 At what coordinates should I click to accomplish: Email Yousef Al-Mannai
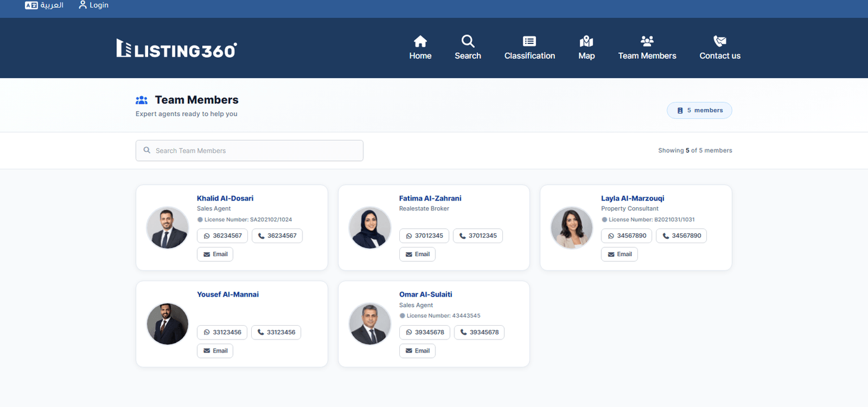click(x=215, y=351)
